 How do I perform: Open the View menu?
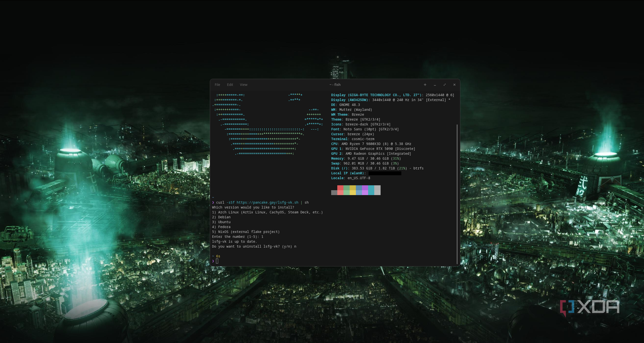244,85
